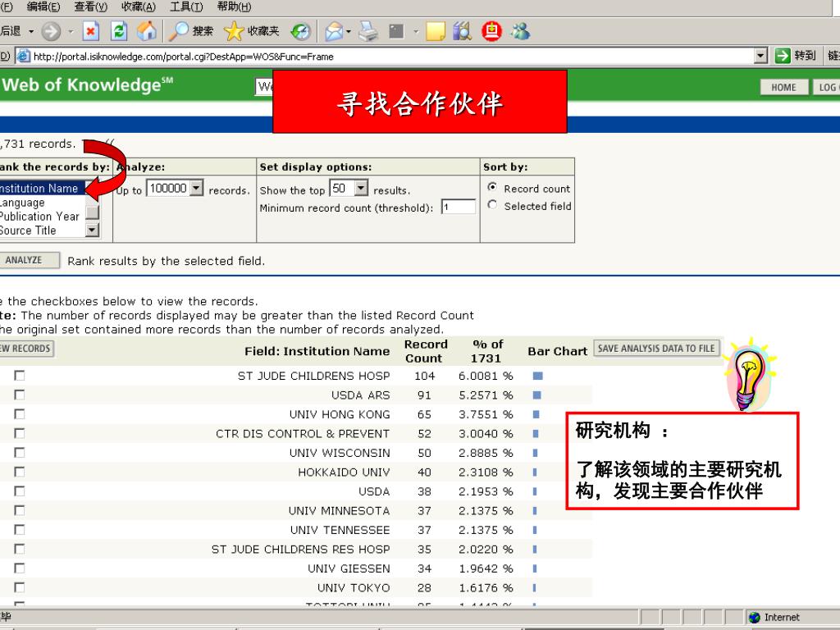Viewport: 840px width, 630px height.
Task: Select the Record count sort radio button
Action: pos(492,188)
